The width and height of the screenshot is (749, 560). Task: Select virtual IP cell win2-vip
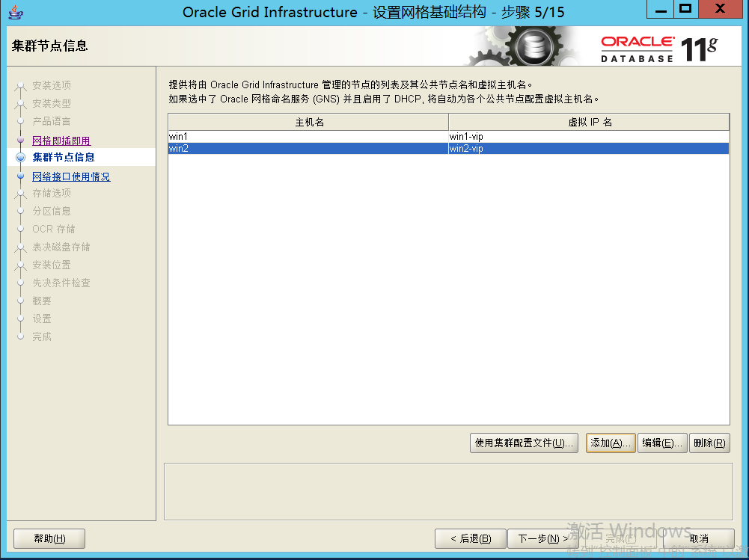(588, 149)
